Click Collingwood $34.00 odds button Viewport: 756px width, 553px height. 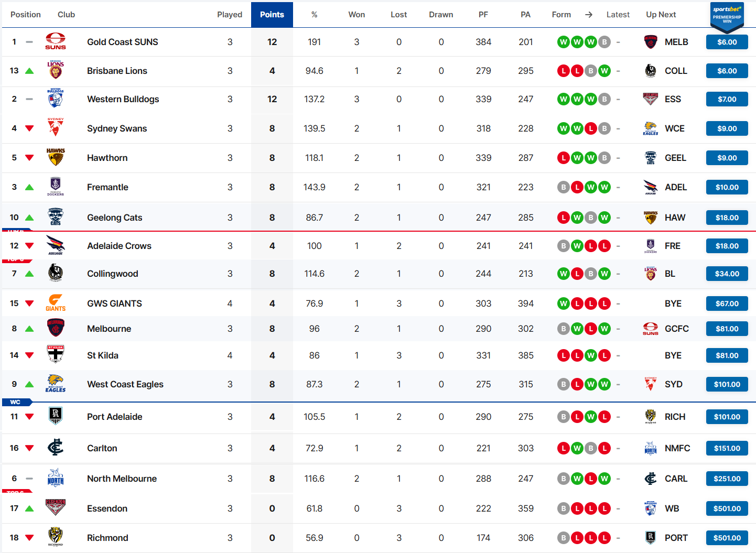point(727,274)
